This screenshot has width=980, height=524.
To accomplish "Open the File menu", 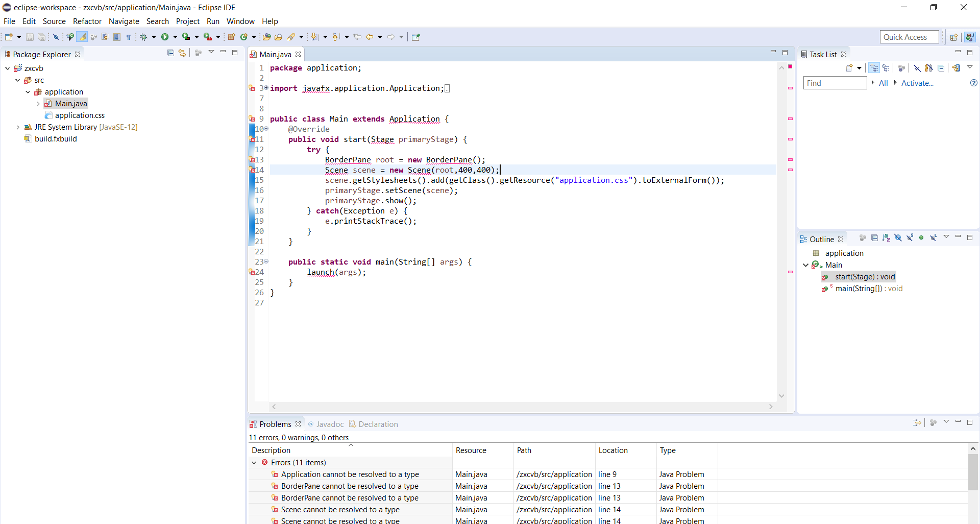I will coord(9,21).
